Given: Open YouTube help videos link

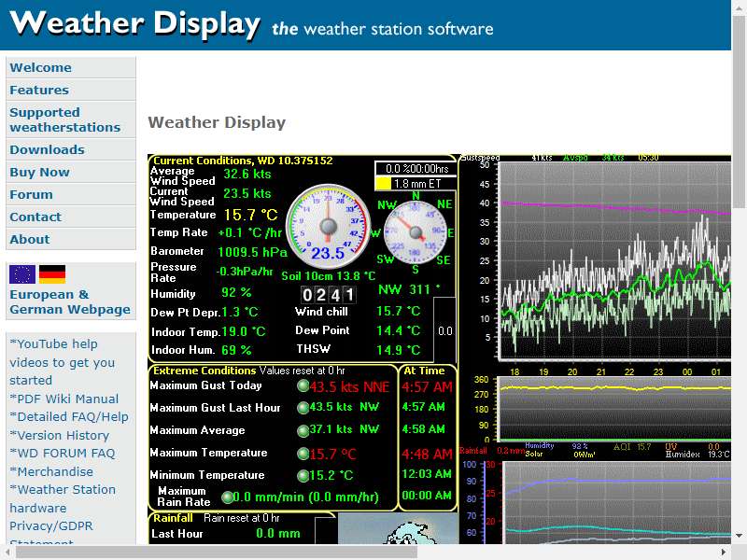Looking at the screenshot, I should tap(62, 362).
